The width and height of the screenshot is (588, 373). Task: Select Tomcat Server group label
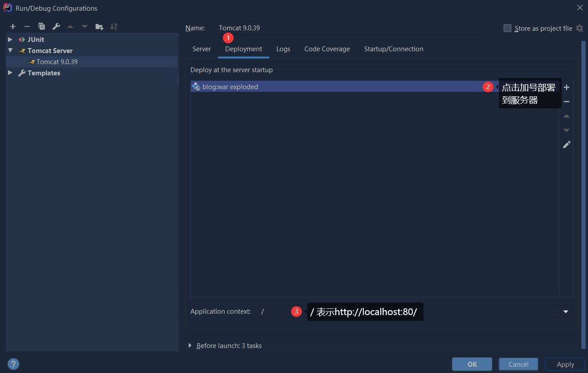pyautogui.click(x=50, y=50)
